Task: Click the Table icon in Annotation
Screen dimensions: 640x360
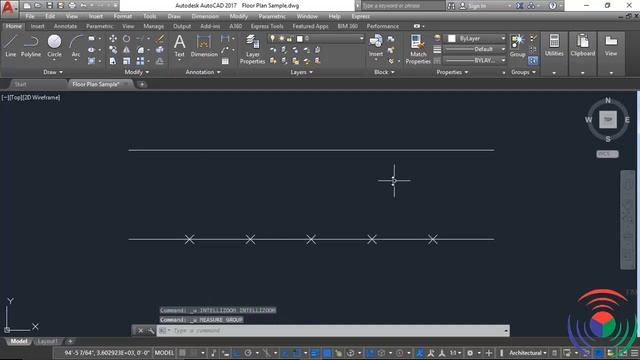Action: click(x=225, y=61)
